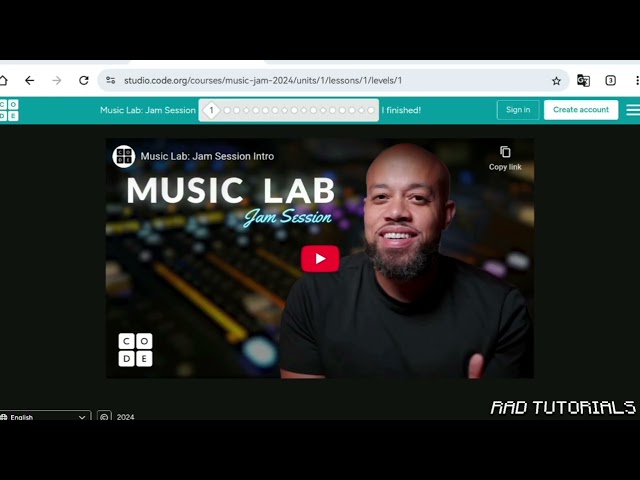The width and height of the screenshot is (640, 480).
Task: Click the video title Music Lab: Jam Session Intro
Action: [207, 156]
